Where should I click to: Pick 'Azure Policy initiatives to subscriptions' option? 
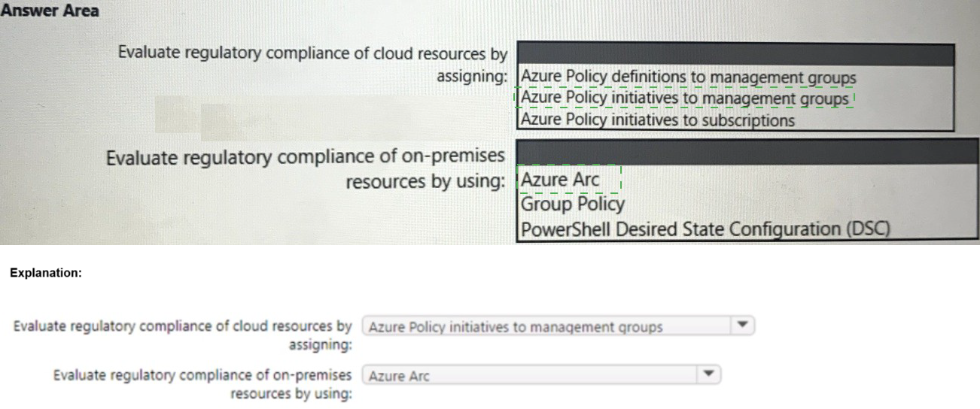[657, 120]
